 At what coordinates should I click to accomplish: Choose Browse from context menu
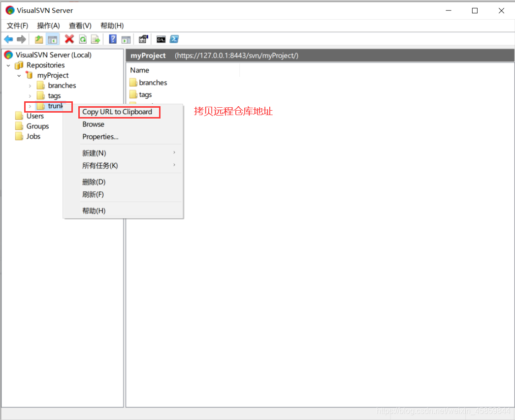[123, 124]
